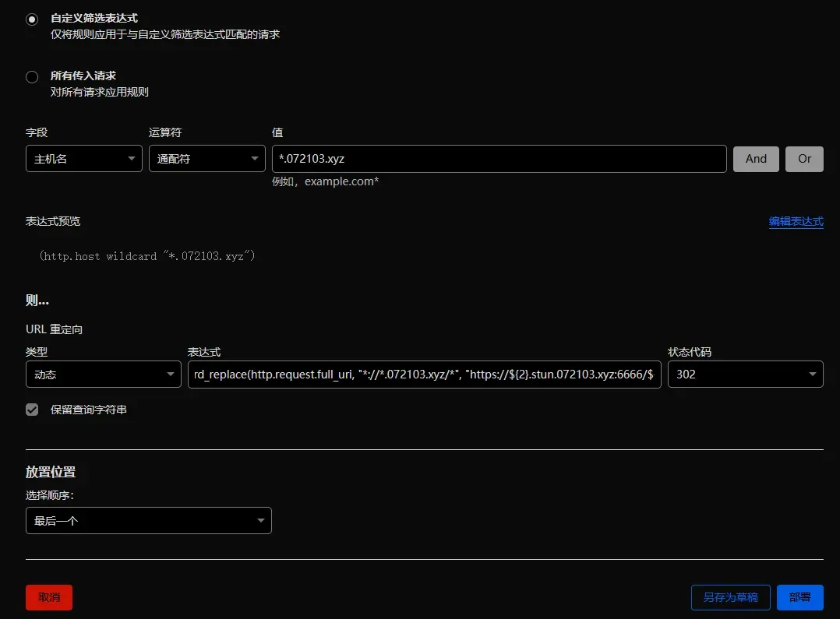
Task: Click the caret arrow in 状态代码 302 box
Action: [x=811, y=375]
